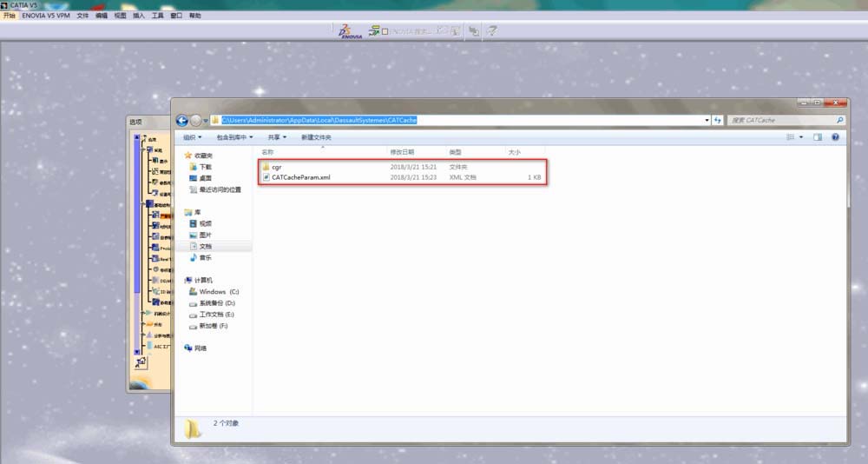Click the toolbar icon right of the separator

(x=474, y=31)
